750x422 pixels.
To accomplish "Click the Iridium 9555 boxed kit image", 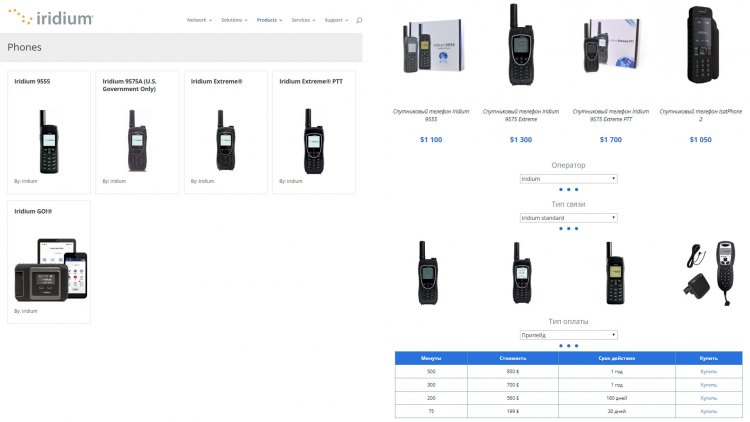I will click(433, 46).
